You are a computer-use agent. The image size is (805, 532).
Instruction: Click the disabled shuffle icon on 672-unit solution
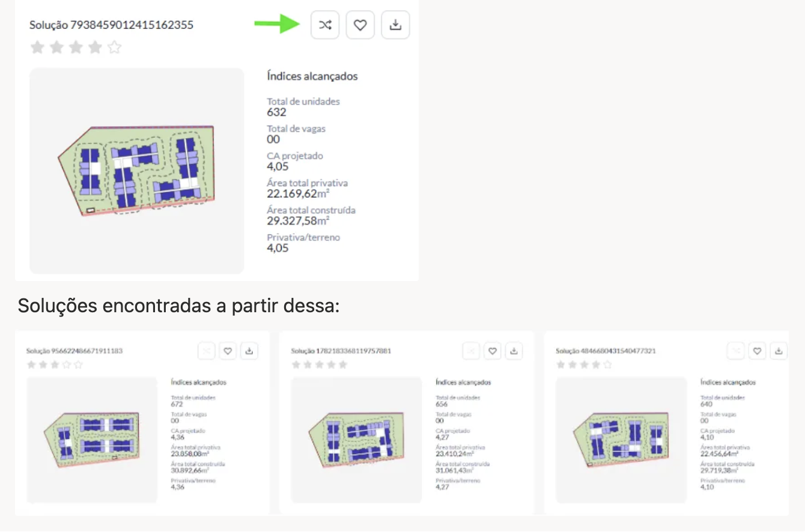pos(207,351)
